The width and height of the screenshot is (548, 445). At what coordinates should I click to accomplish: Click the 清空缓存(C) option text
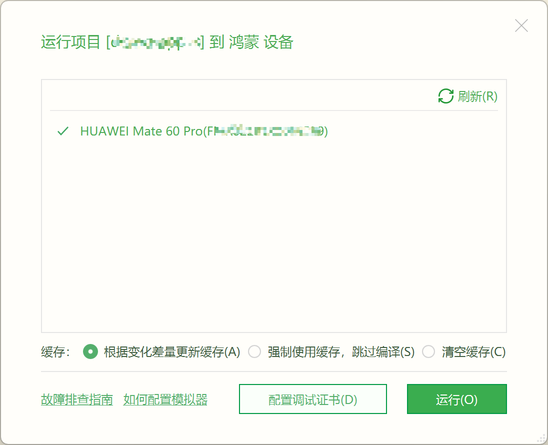[x=474, y=352]
